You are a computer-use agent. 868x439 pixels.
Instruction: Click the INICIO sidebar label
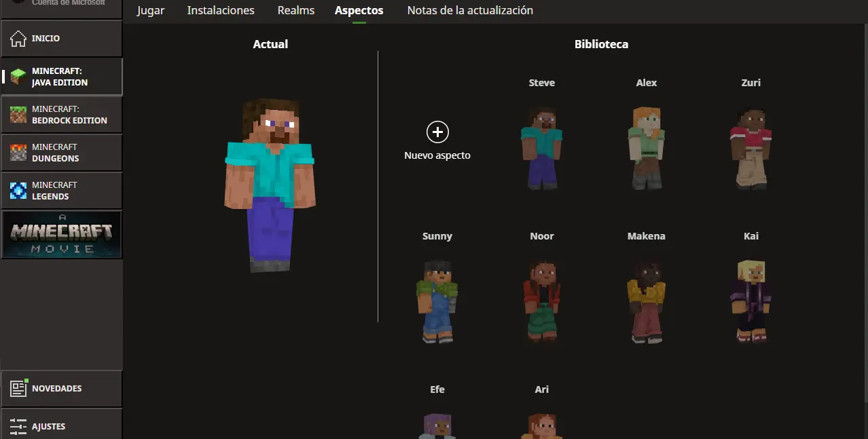click(46, 39)
